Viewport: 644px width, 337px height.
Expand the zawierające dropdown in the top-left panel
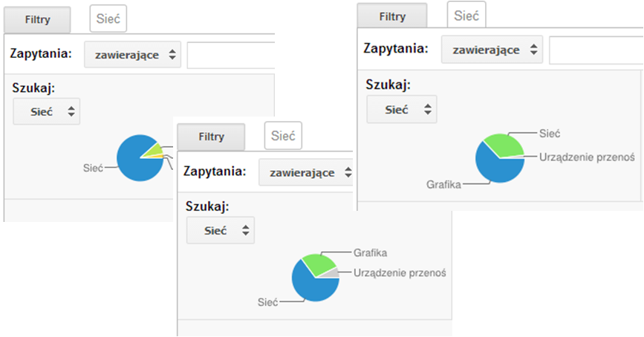point(132,55)
